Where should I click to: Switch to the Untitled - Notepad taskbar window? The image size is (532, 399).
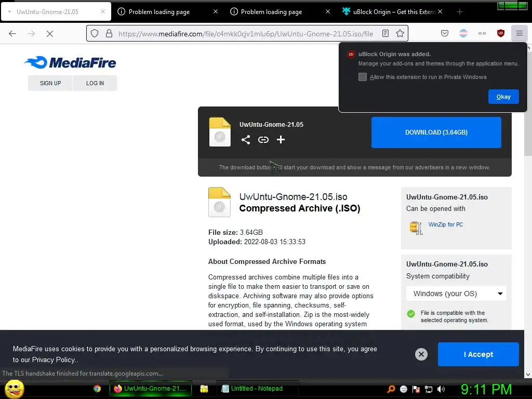[x=257, y=389]
